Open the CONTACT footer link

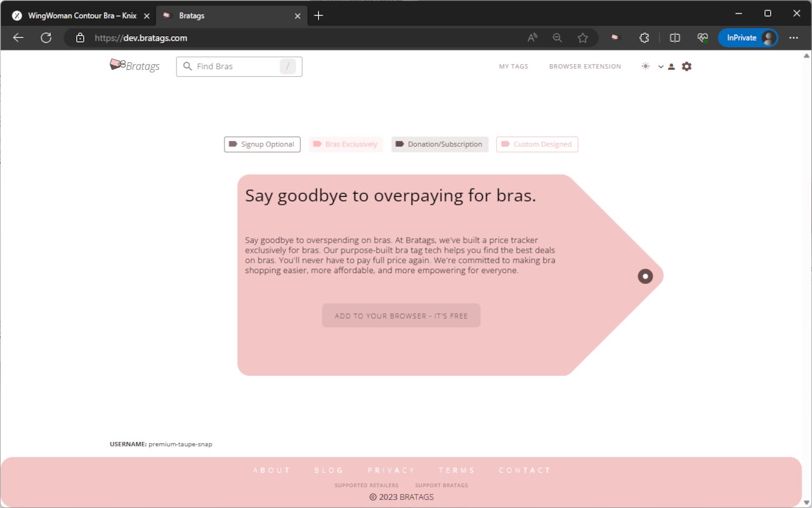(x=525, y=471)
